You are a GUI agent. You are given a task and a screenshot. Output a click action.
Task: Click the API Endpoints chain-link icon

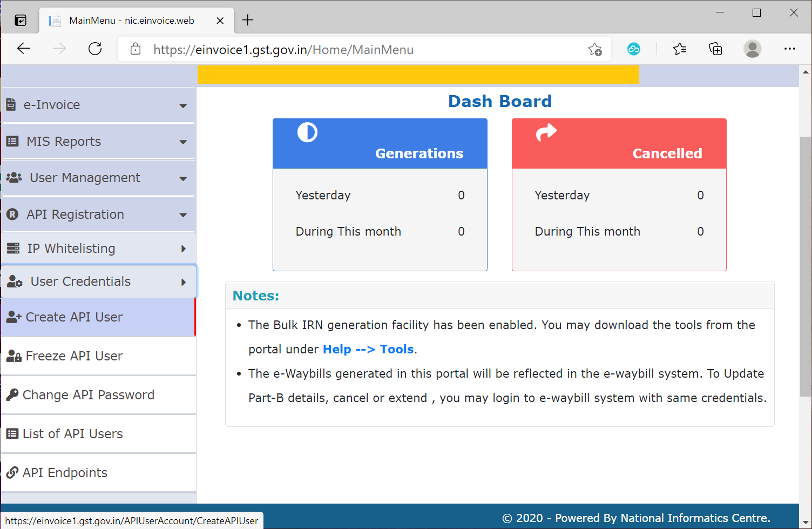[x=12, y=472]
